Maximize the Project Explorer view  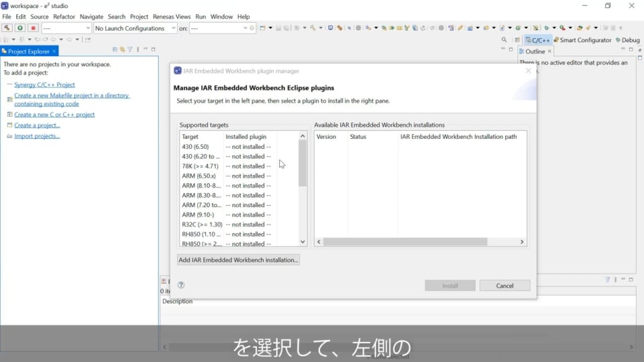coord(153,49)
